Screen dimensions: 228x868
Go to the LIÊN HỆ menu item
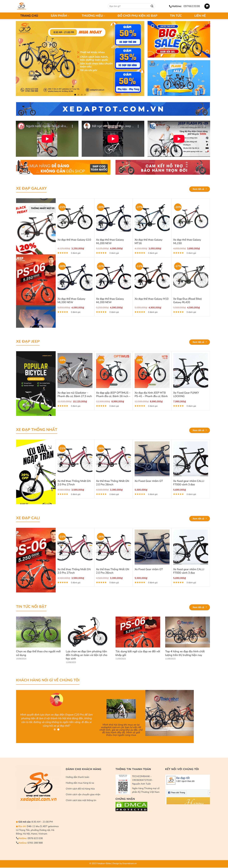[x=200, y=16]
